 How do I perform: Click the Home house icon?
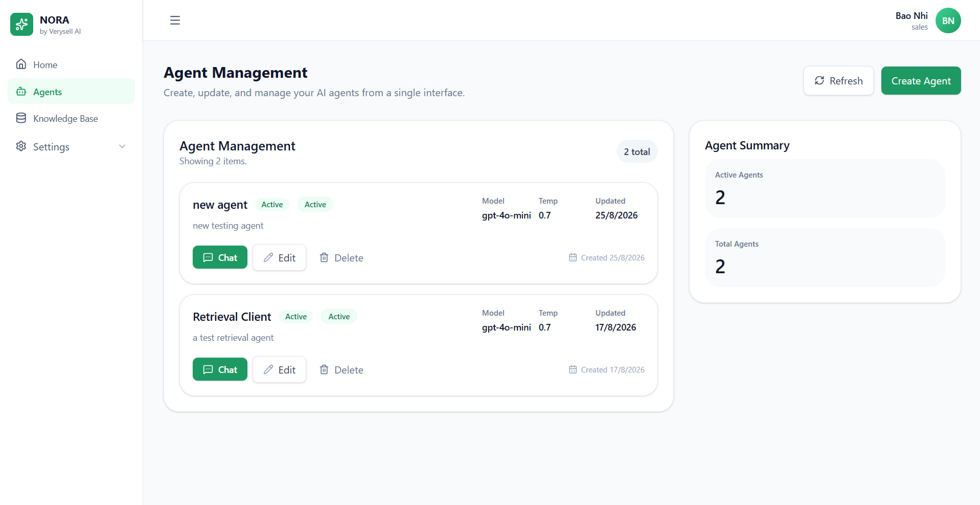point(21,64)
